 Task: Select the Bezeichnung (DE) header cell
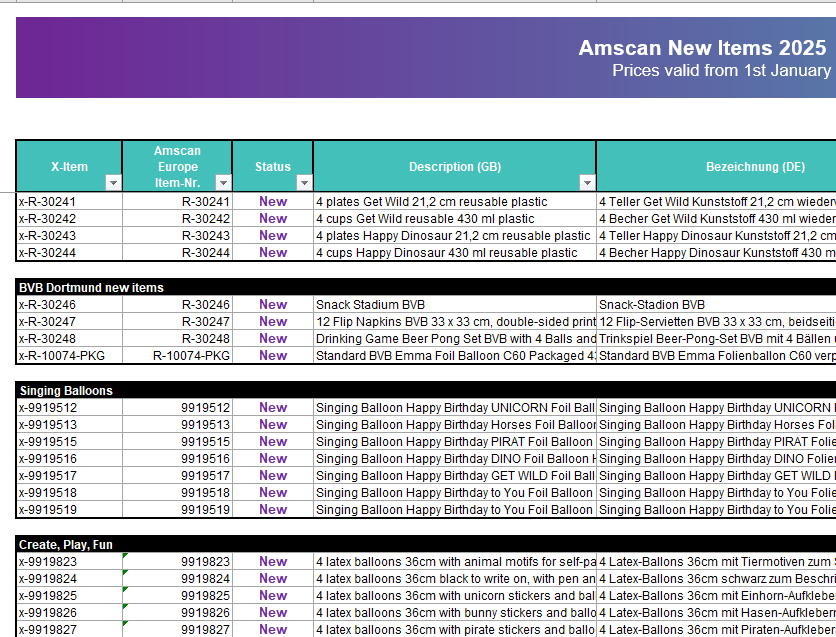click(x=716, y=166)
